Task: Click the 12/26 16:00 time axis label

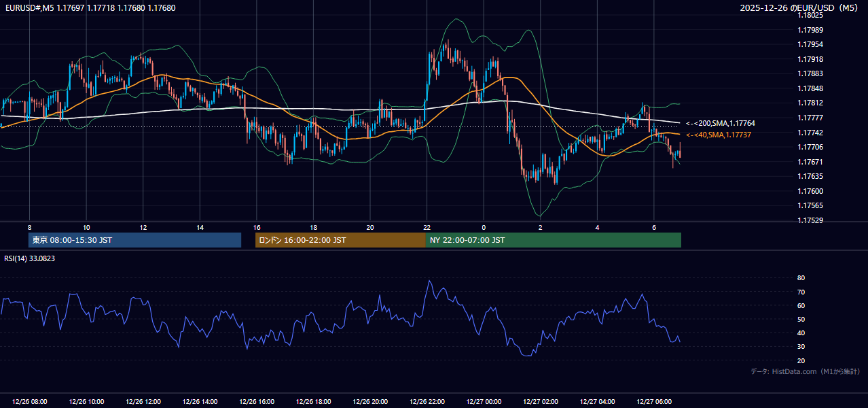Action: tap(257, 402)
